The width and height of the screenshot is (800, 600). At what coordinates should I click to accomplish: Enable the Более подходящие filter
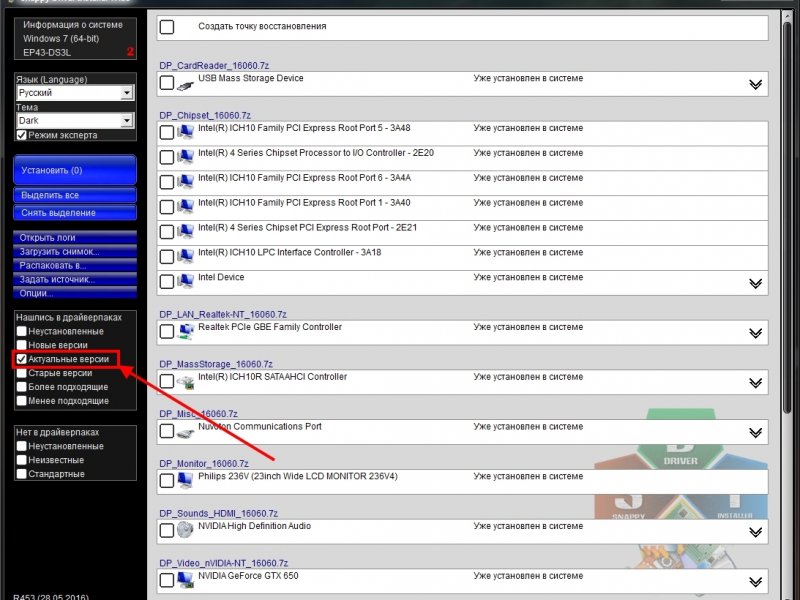[x=21, y=387]
